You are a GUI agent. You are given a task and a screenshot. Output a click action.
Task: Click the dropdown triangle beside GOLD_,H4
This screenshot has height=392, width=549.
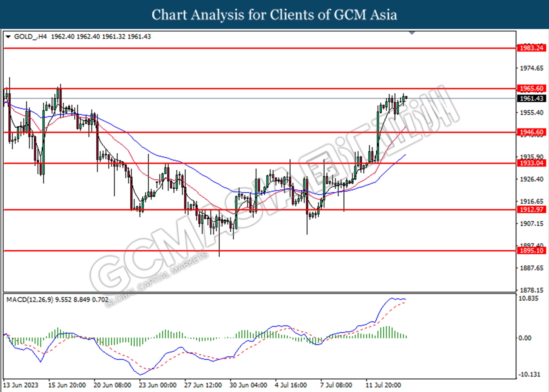click(x=8, y=37)
